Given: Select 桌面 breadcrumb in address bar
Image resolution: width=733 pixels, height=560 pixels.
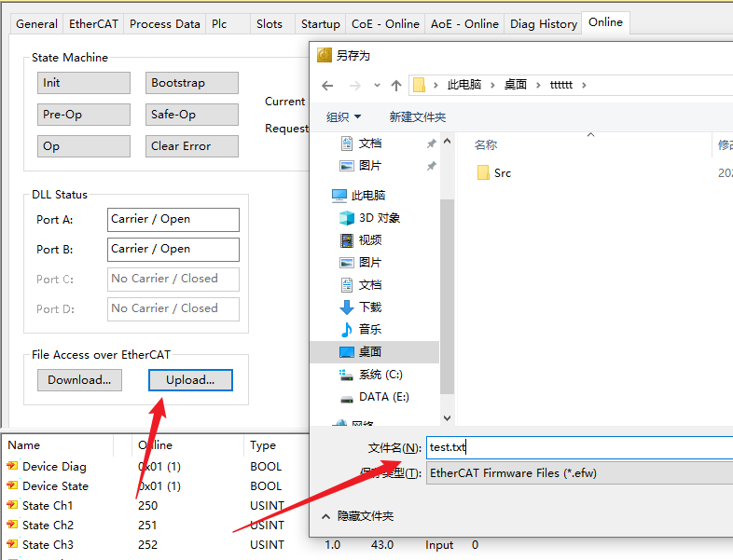Looking at the screenshot, I should pyautogui.click(x=515, y=85).
